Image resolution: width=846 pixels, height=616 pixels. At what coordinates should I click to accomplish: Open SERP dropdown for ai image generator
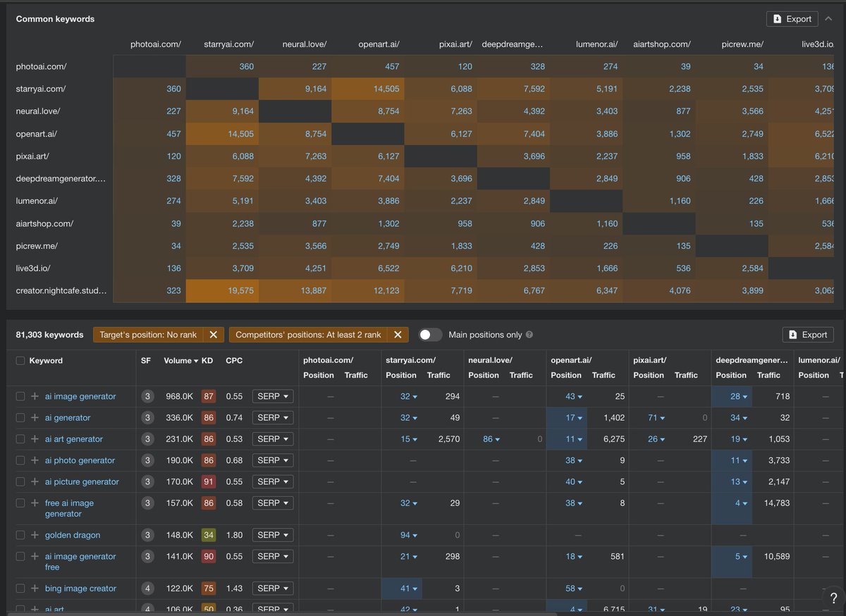[x=273, y=396]
